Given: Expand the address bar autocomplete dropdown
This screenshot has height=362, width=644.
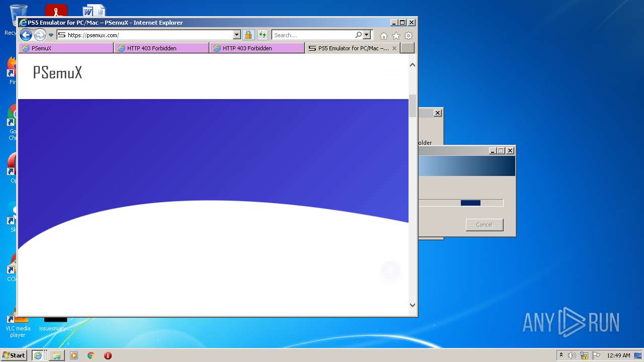Looking at the screenshot, I should (x=237, y=35).
